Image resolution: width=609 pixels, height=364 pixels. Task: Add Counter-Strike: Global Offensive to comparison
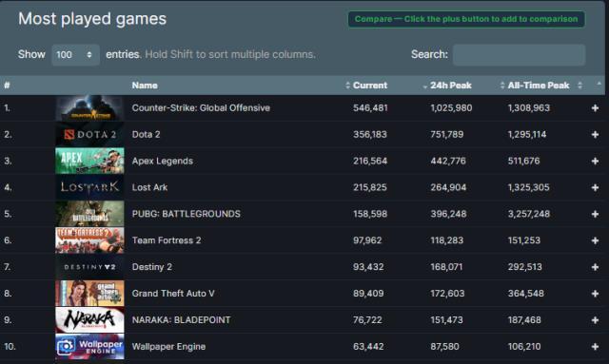coord(595,108)
